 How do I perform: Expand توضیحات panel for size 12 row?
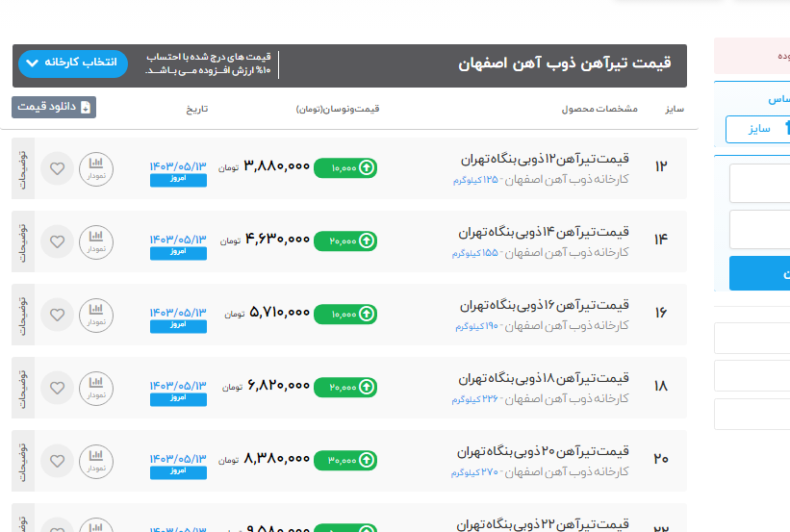tap(23, 168)
